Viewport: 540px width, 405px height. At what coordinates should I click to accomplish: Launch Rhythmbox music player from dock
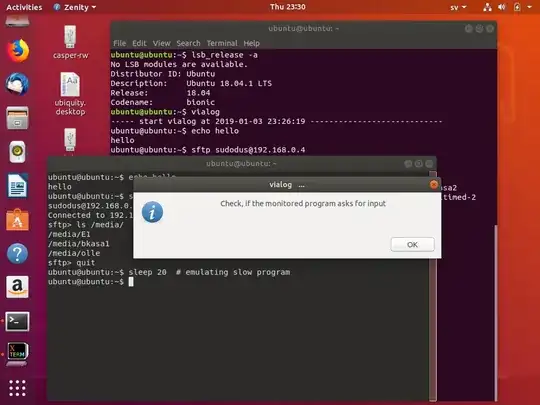[17, 152]
